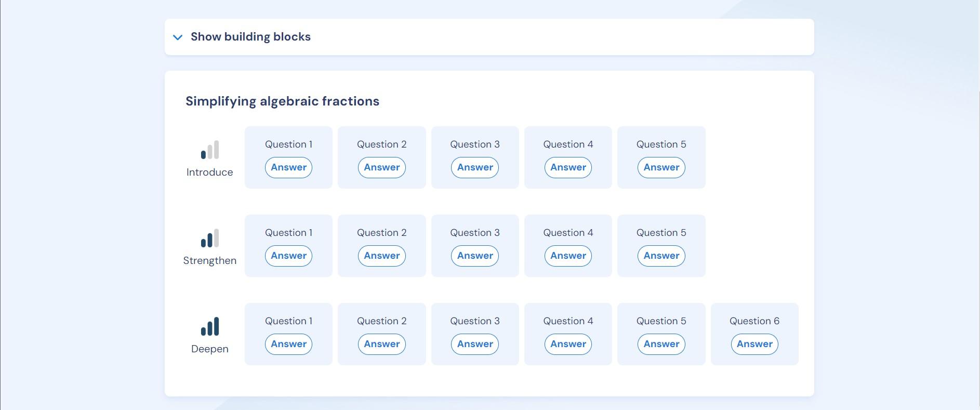Open answer for Strengthen Question 1
980x410 pixels.
[x=288, y=256]
